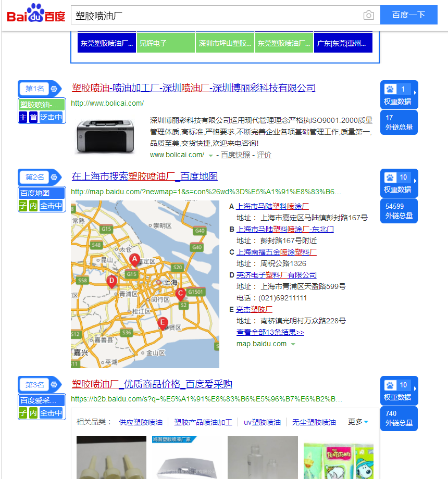Viewport: 448px width, 479px height.
Task: Click the 百度一下 search button
Action: click(408, 15)
